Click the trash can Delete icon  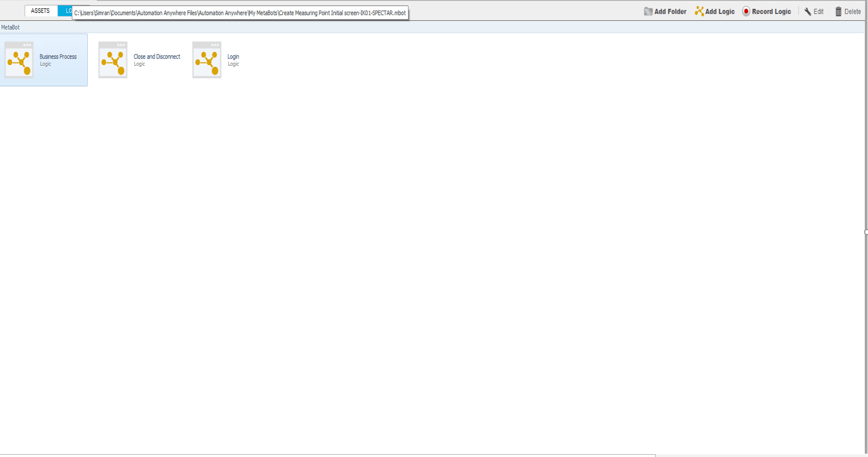[x=838, y=11]
